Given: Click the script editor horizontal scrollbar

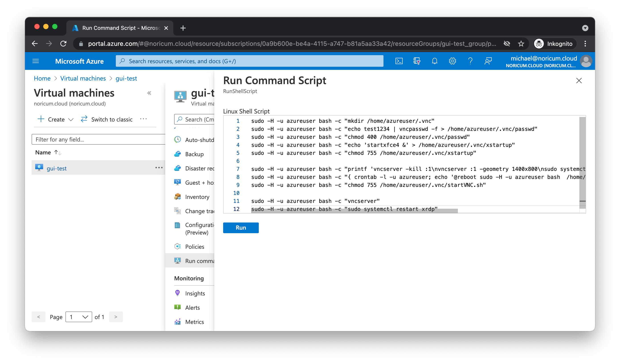Looking at the screenshot, I should (354, 211).
